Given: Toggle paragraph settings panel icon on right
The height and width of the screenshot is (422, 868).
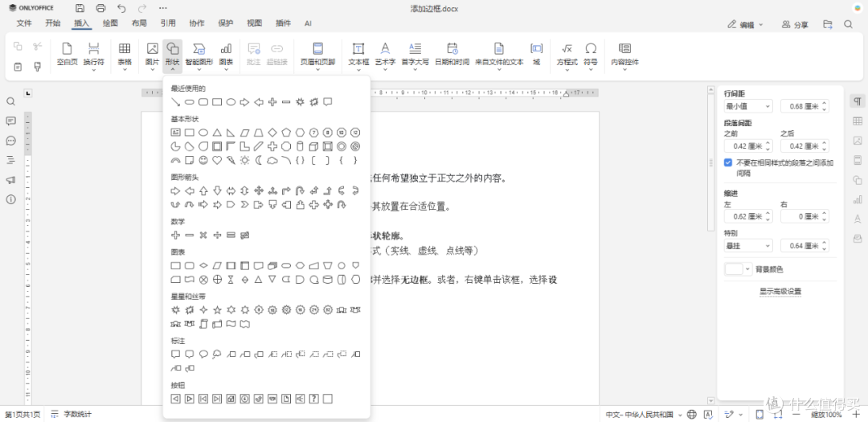Looking at the screenshot, I should coord(857,101).
